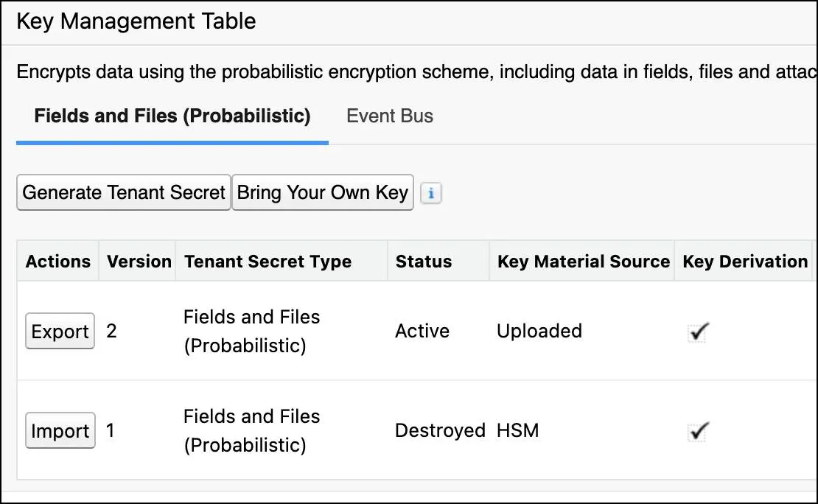Click the Status column header

coord(422,261)
